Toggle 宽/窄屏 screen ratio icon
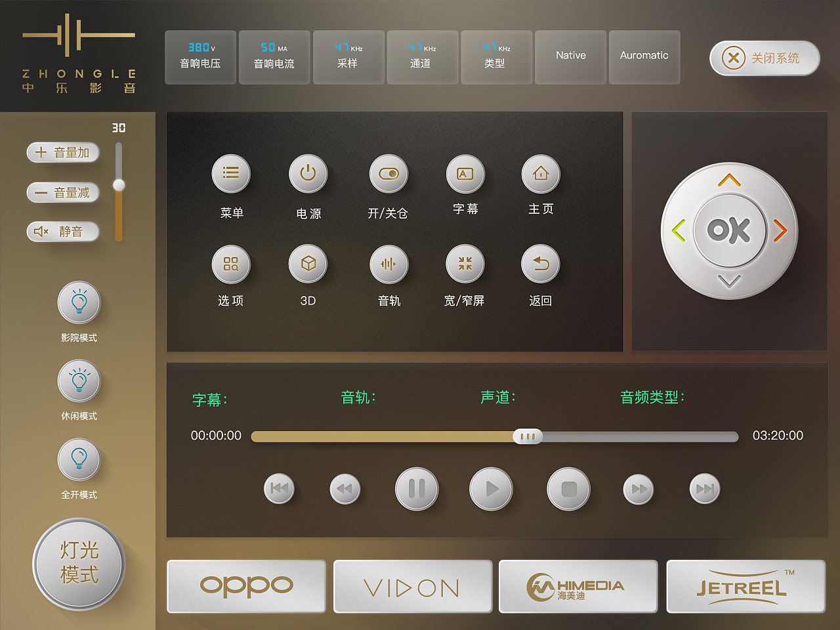 point(465,264)
